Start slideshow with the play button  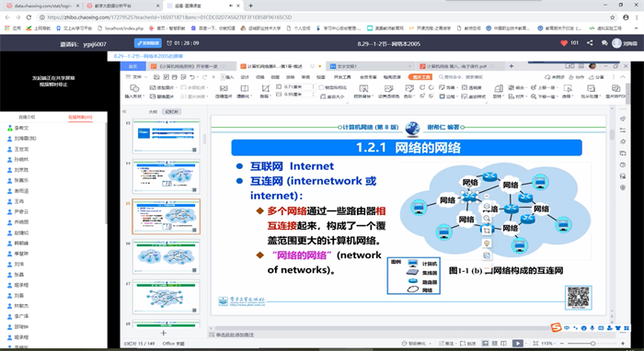point(517,344)
